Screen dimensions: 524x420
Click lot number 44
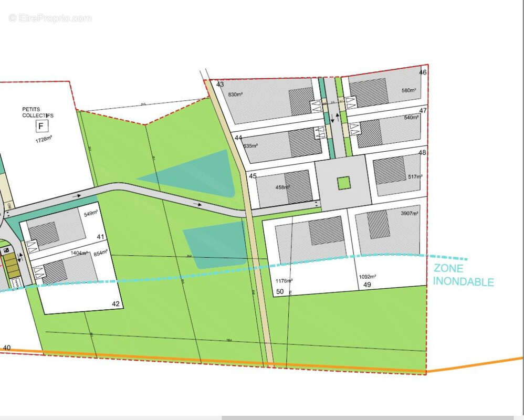[238, 138]
